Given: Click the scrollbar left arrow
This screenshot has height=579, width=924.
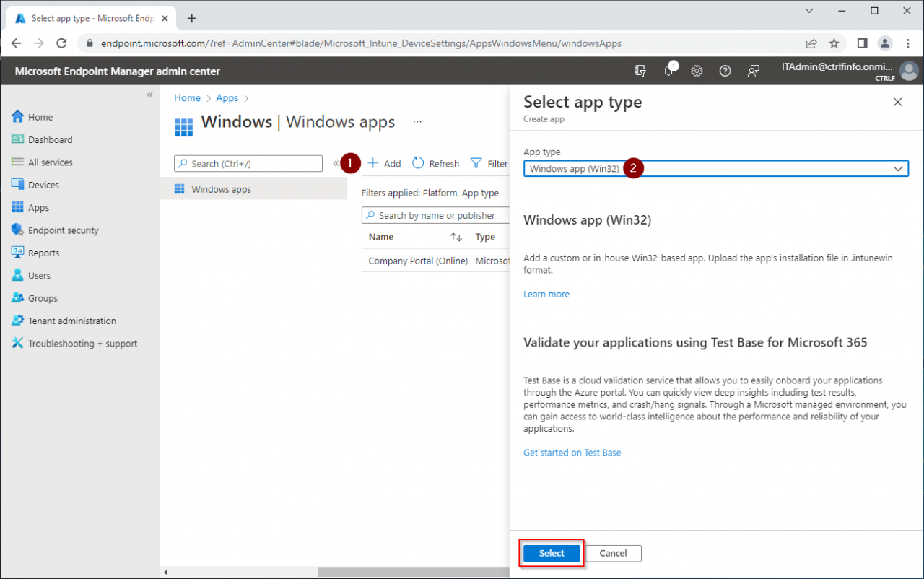Looking at the screenshot, I should tap(165, 573).
